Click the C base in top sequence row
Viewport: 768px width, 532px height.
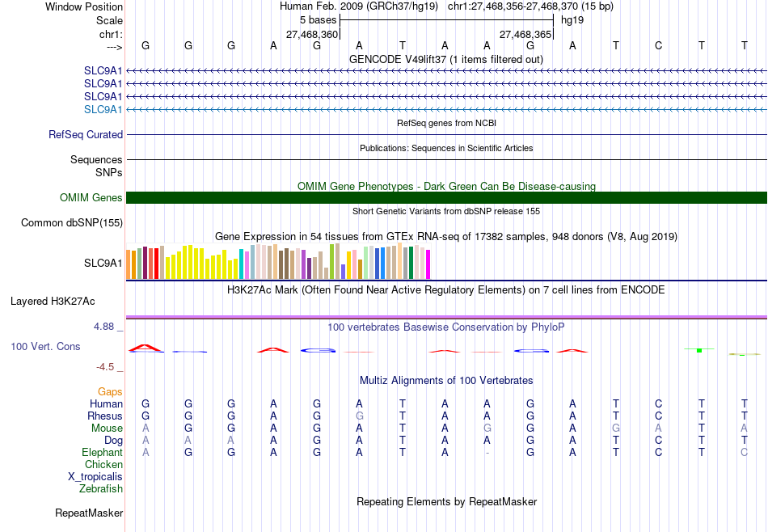coord(658,45)
